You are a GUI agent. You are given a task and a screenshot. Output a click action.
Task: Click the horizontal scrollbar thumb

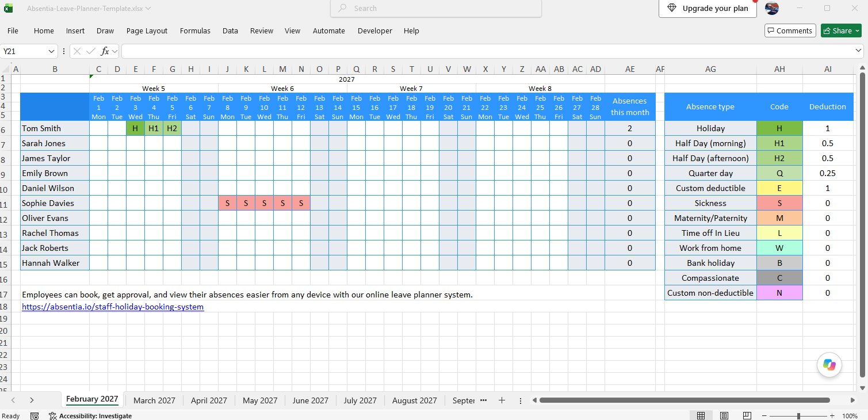685,400
